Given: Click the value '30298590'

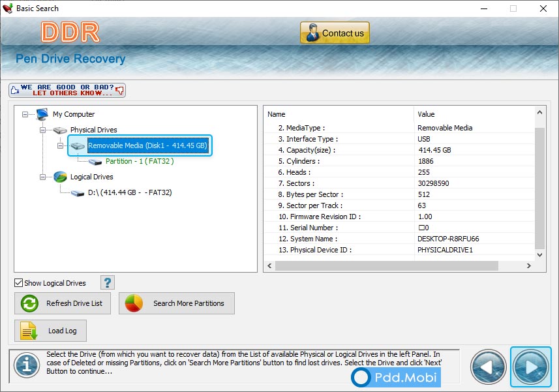Looking at the screenshot, I should point(434,183).
